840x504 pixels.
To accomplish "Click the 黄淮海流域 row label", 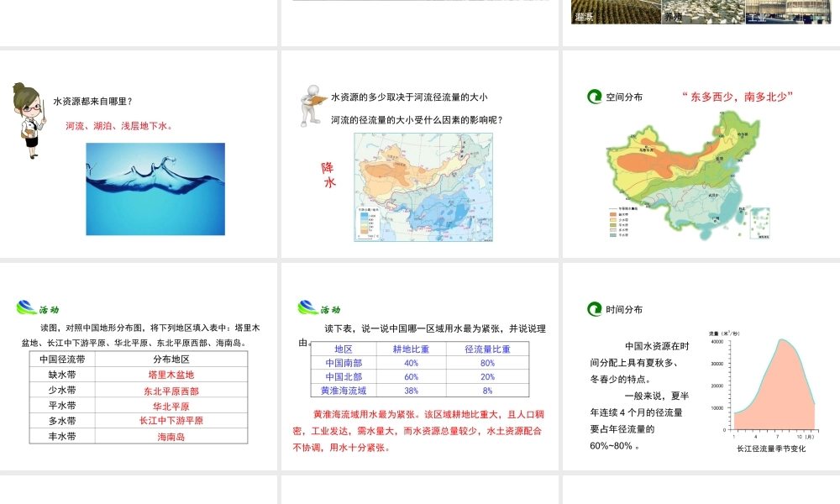I will (x=344, y=391).
